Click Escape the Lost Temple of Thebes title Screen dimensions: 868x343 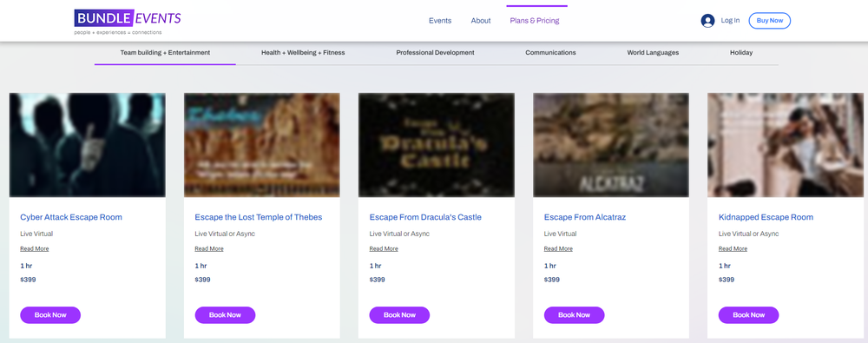(259, 217)
